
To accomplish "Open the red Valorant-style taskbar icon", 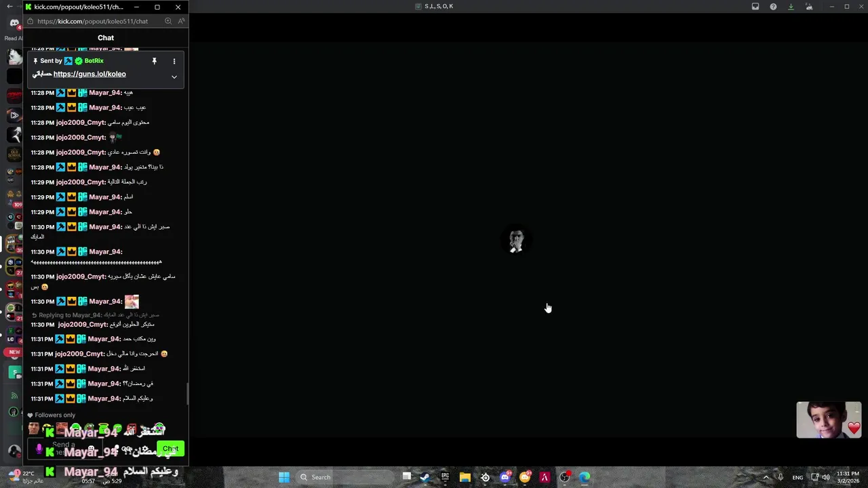I will 545,477.
